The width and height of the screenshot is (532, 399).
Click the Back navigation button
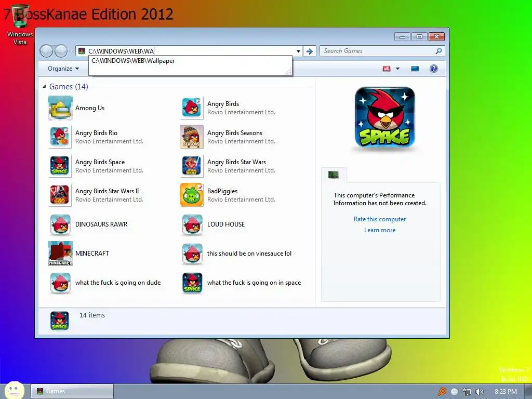tap(46, 51)
